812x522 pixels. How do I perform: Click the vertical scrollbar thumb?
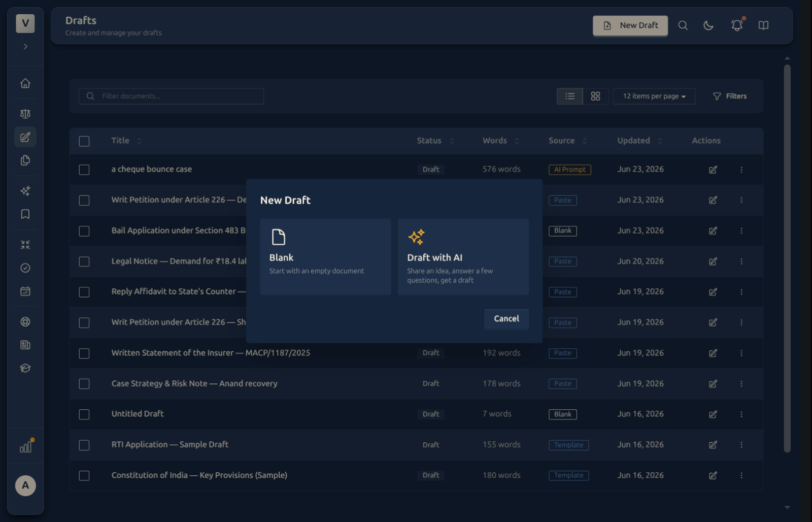pyautogui.click(x=787, y=258)
